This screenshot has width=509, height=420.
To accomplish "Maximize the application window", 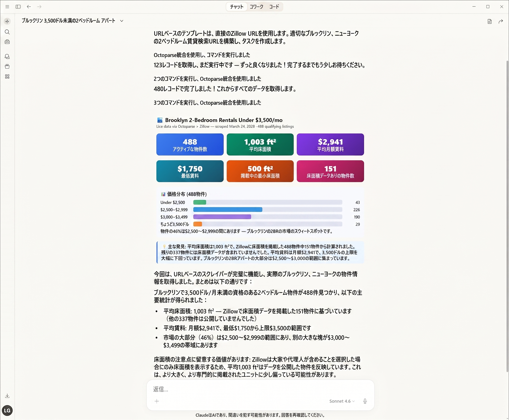I will click(488, 7).
